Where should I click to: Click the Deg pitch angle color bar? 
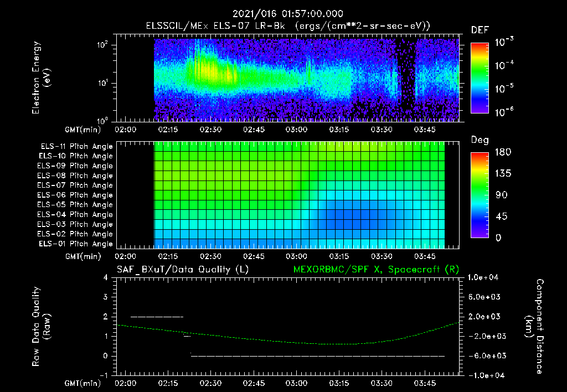tap(480, 195)
